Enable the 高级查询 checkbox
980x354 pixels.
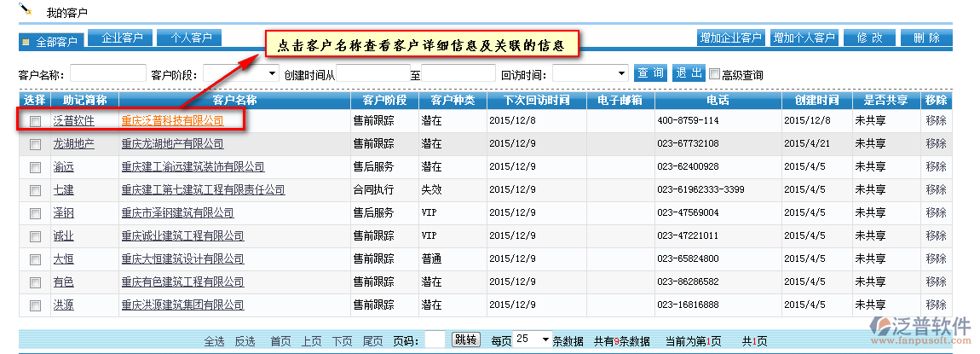coord(715,74)
